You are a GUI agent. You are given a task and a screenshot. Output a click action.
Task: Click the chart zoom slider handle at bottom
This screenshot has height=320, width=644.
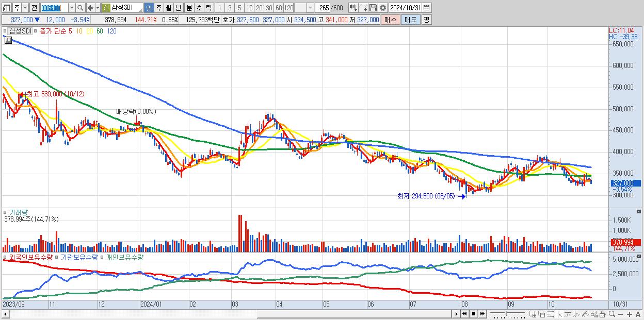[506, 314]
